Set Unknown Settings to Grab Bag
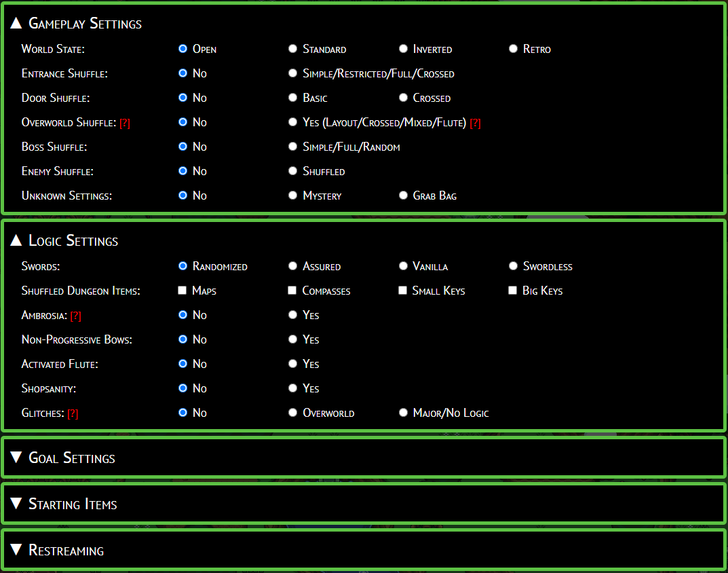This screenshot has height=573, width=728. tap(403, 196)
